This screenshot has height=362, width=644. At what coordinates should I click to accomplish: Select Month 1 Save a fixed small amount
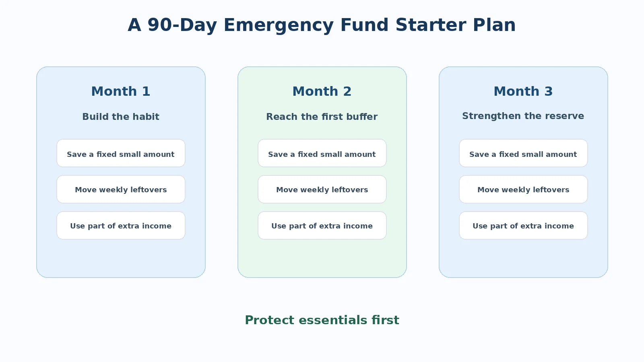121,153
